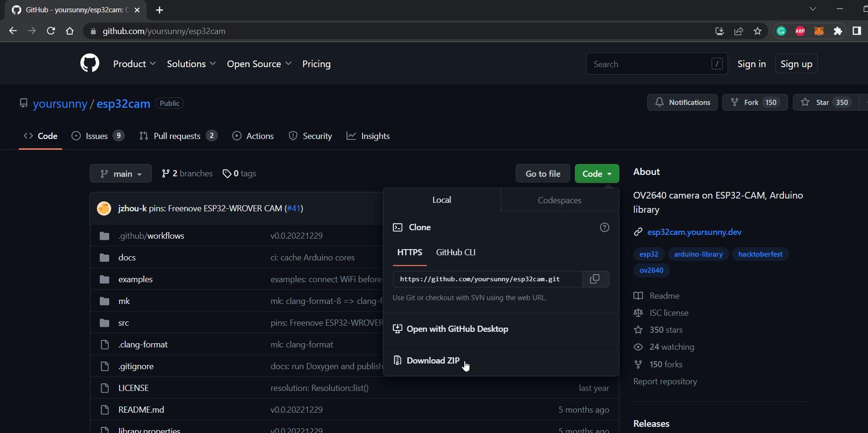The image size is (868, 433).
Task: Open the Actions tab
Action: click(x=253, y=136)
